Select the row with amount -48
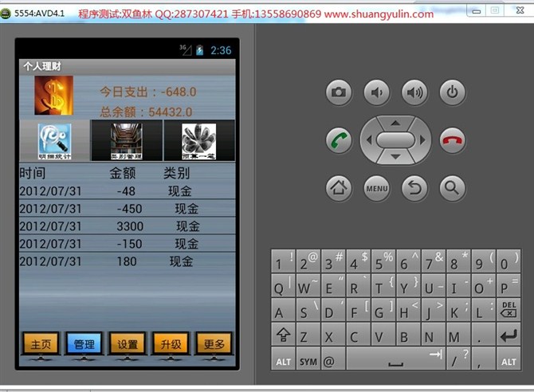Screen dimensions: 534x392 (127, 190)
